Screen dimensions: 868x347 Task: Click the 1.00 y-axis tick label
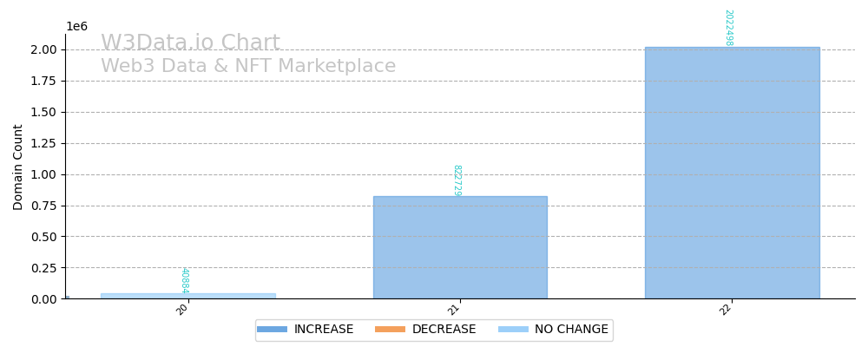[x=43, y=174]
